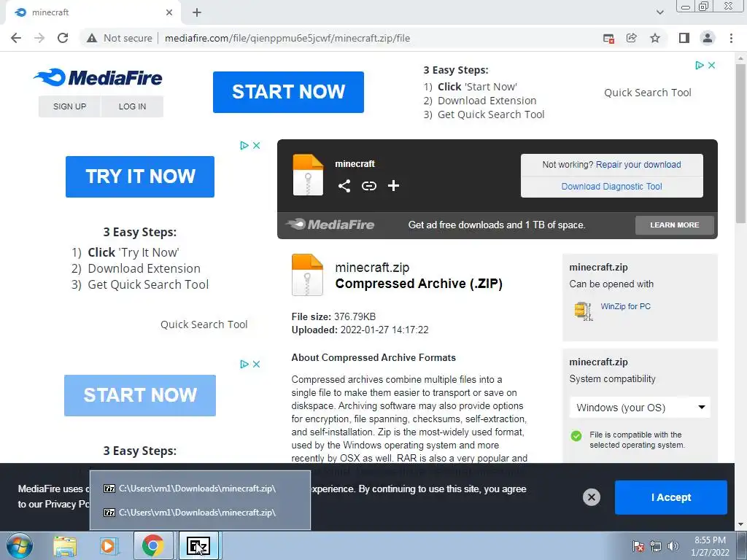Click the scrollbar down arrow

740,524
